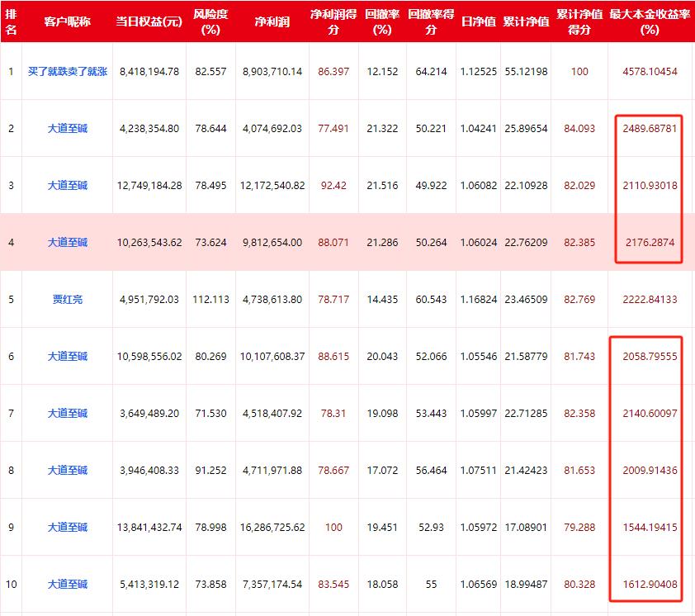Open 大道至碱 link in rank 2 row
This screenshot has height=616, width=695.
point(68,129)
